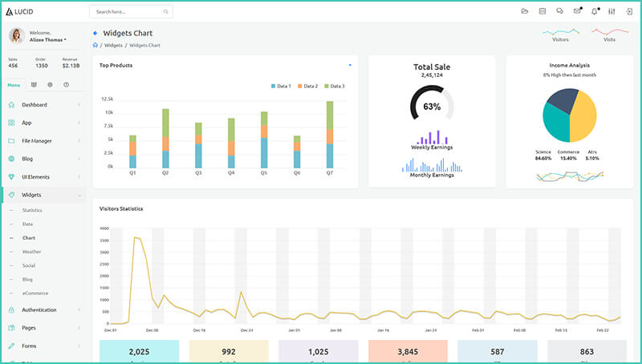Open the file manager folder icon in top bar

[525, 11]
